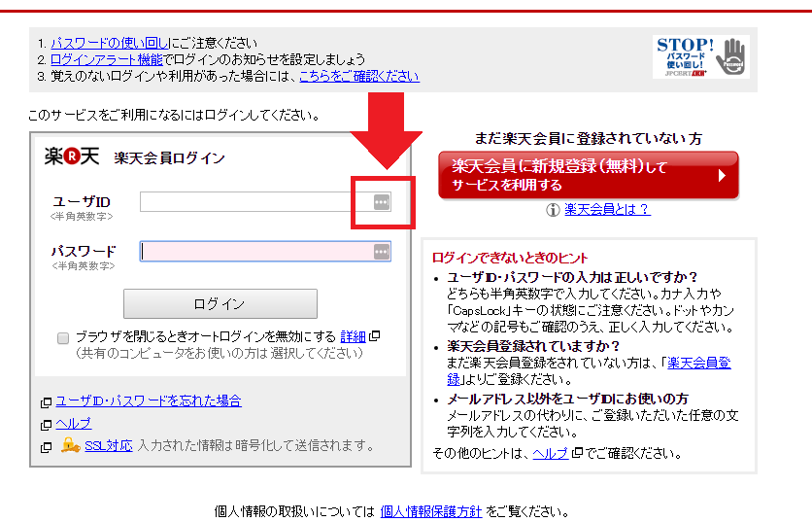Click ユーザID field label

82,201
